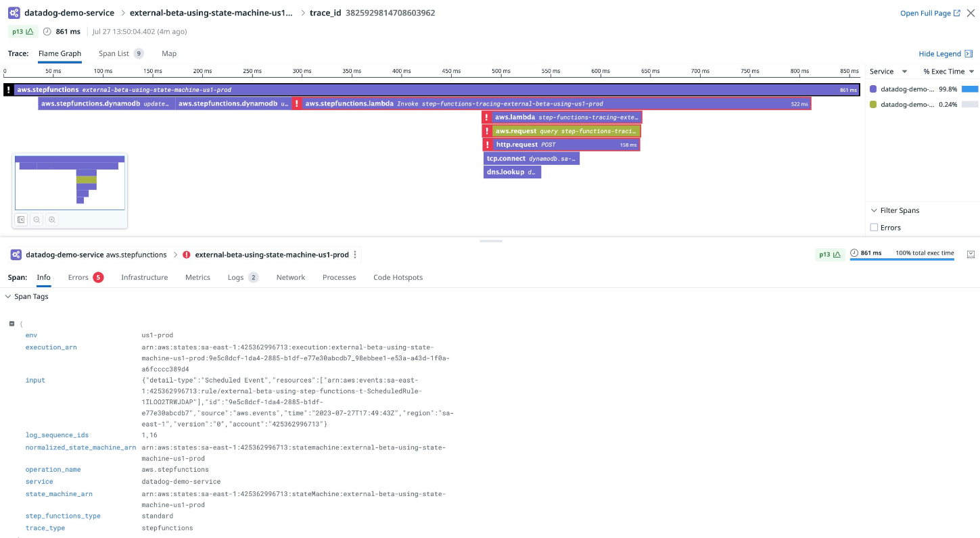The width and height of the screenshot is (980, 538).
Task: Click the step_functions_type tag key
Action: click(63, 516)
